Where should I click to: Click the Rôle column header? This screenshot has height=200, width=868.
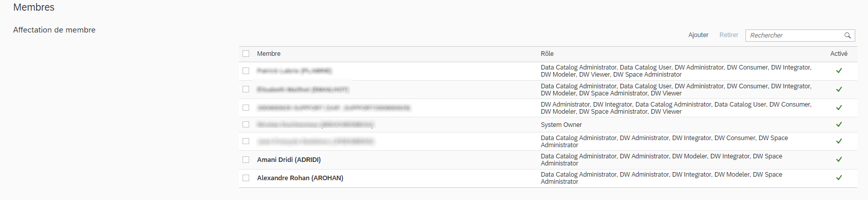[x=547, y=54]
